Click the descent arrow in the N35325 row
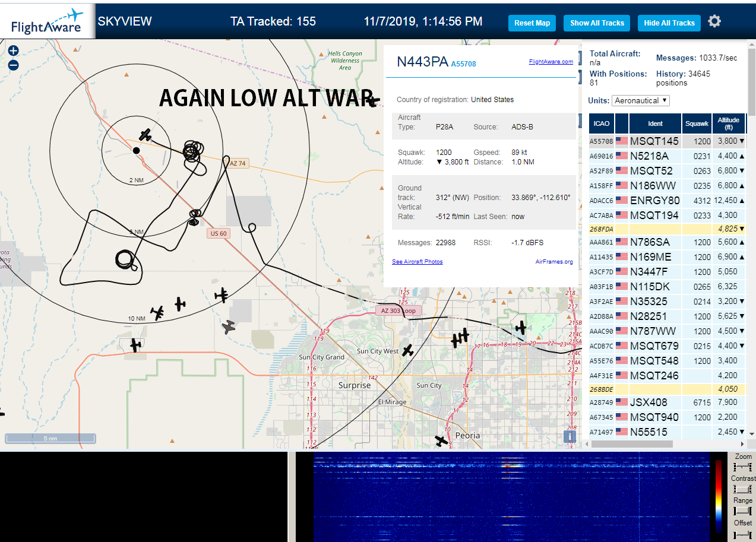 (742, 302)
